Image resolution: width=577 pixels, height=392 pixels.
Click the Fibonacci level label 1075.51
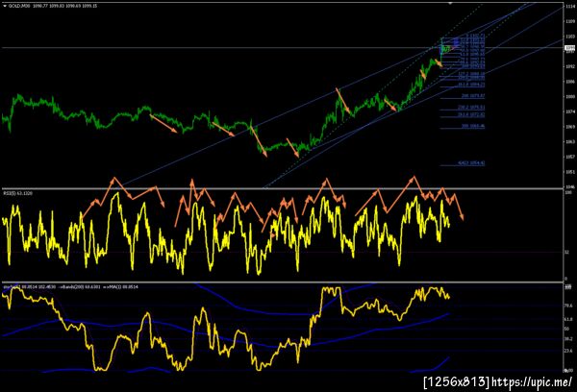pos(471,108)
